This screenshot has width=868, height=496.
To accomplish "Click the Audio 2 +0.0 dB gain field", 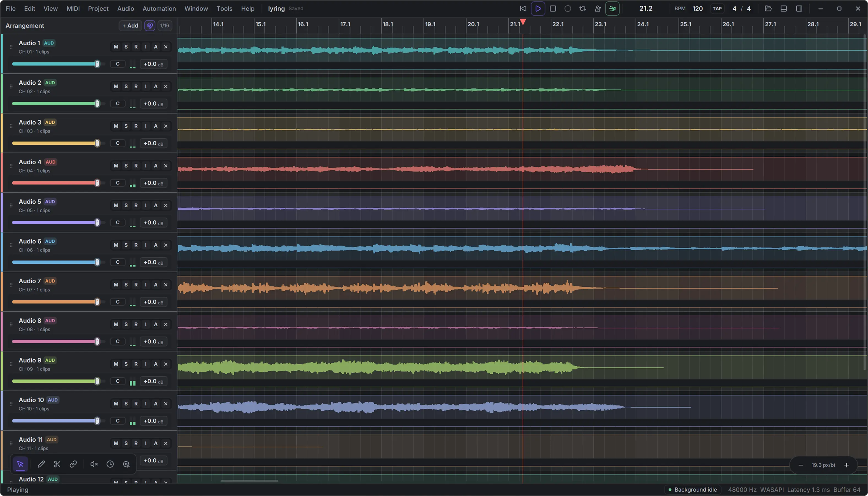I will pyautogui.click(x=154, y=104).
